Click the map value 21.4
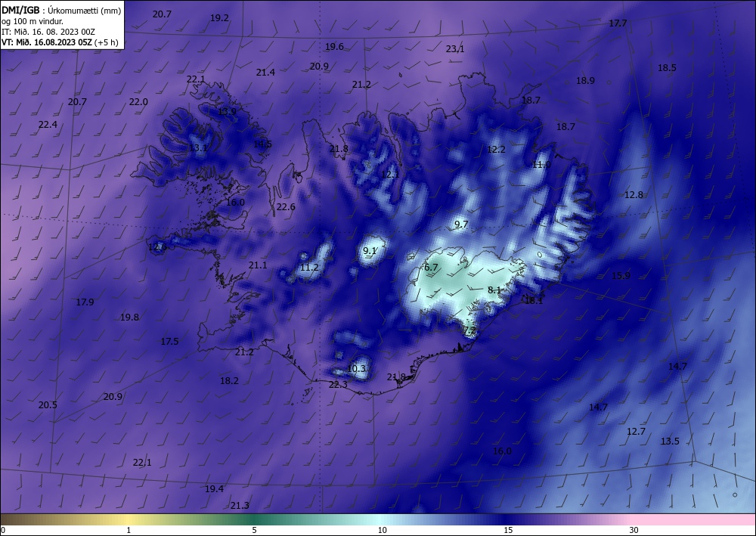This screenshot has height=536, width=756. pyautogui.click(x=265, y=73)
